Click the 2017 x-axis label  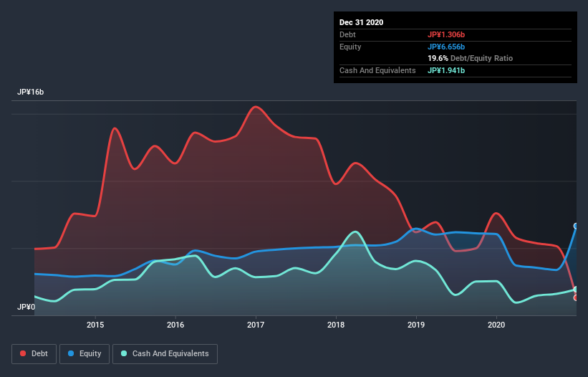coord(256,325)
